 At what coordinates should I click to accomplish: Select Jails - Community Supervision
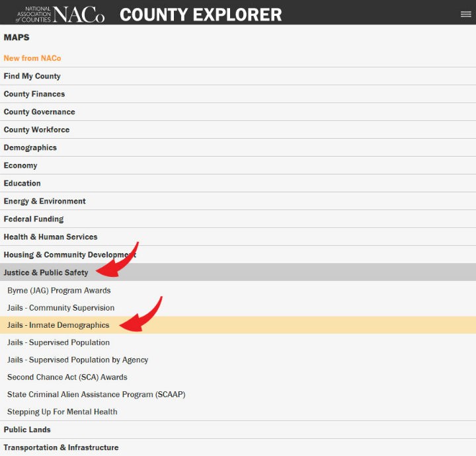[238, 308]
